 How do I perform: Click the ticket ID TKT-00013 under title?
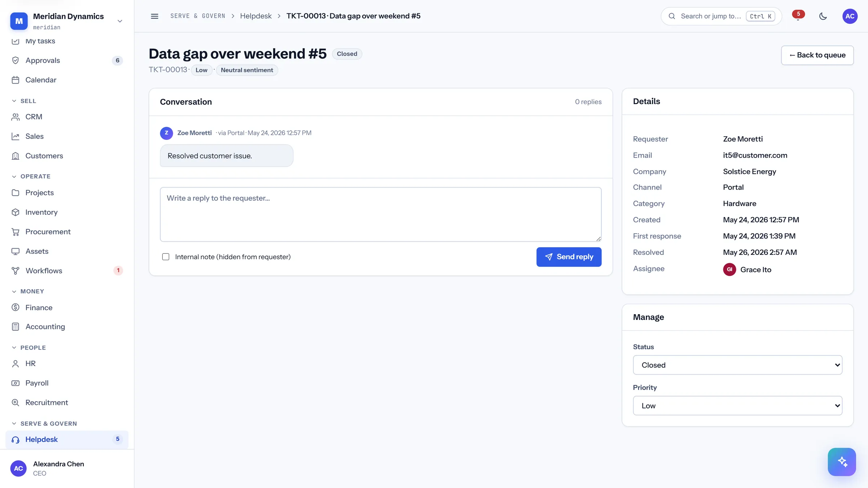[x=168, y=70]
